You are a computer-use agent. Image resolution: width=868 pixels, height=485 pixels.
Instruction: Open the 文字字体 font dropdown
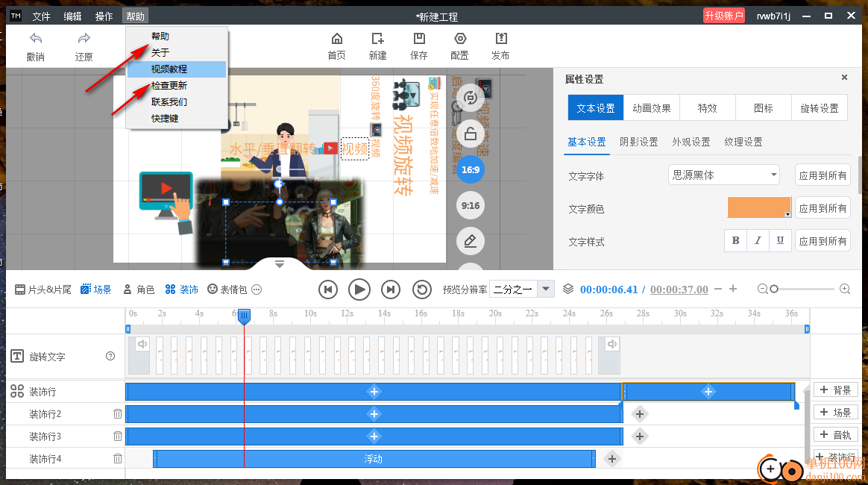tap(724, 175)
